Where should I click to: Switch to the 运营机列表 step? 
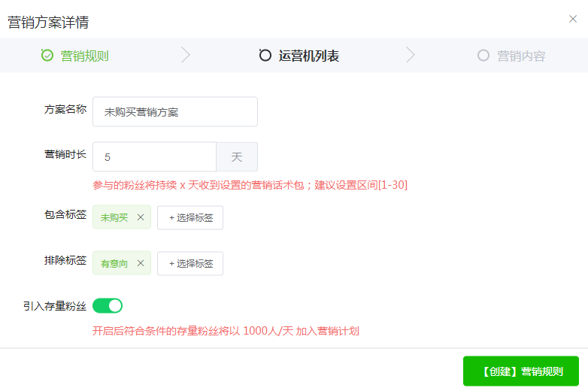pos(308,56)
